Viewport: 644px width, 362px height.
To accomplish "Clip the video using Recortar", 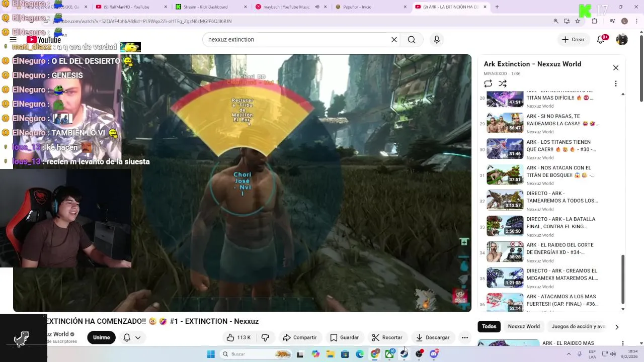I will pos(387,337).
